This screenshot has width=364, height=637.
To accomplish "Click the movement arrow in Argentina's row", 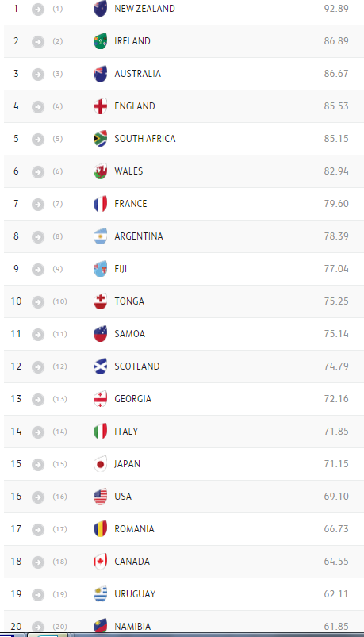I will tap(38, 236).
